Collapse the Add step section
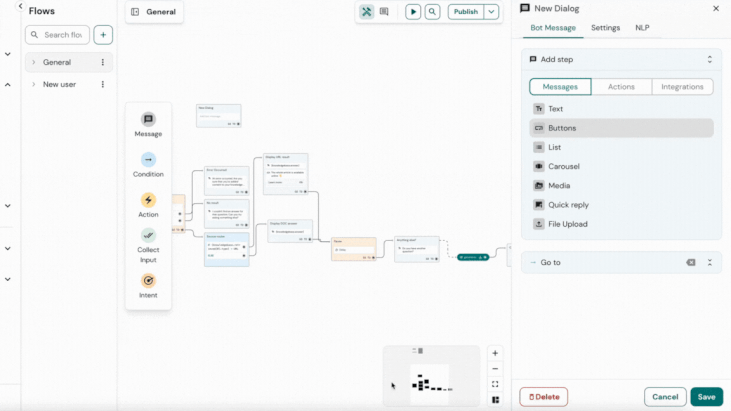731x411 pixels. click(x=710, y=60)
